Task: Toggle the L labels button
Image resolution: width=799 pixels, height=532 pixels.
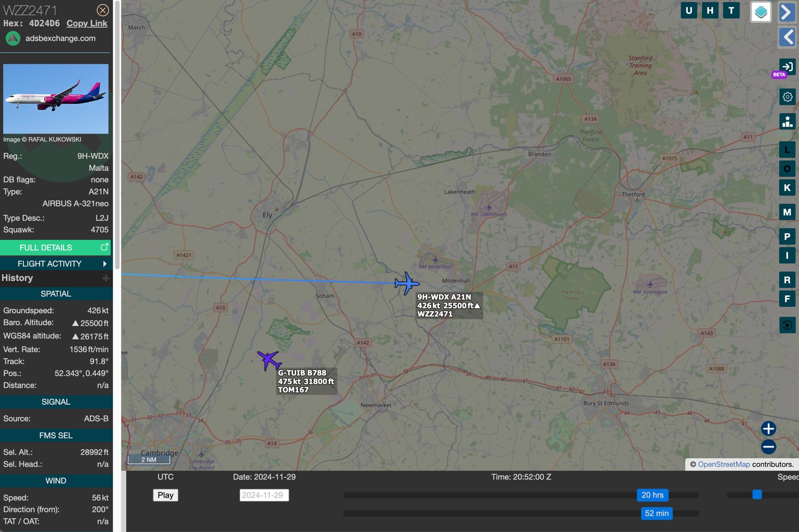Action: pyautogui.click(x=787, y=150)
